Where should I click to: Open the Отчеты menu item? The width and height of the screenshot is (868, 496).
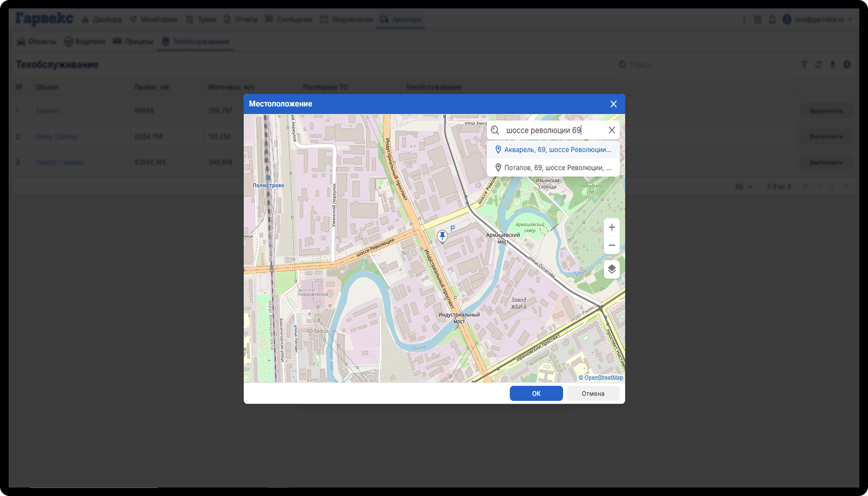coord(241,19)
